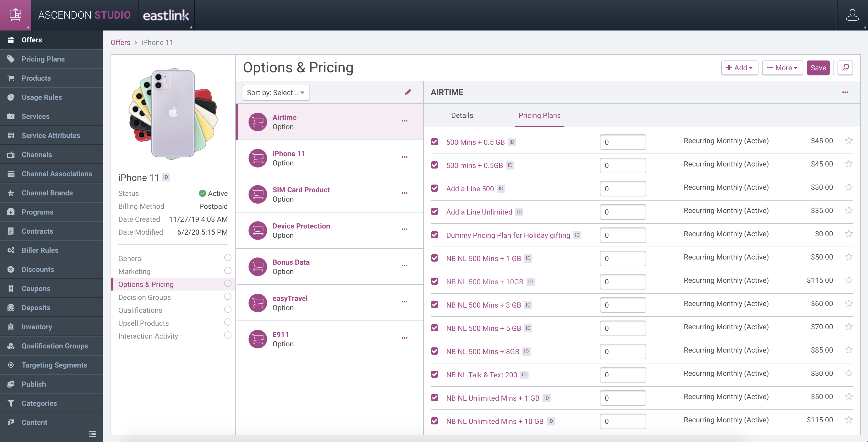
Task: Uncheck the 500 Mins + 0.5 GB plan
Action: [x=434, y=142]
